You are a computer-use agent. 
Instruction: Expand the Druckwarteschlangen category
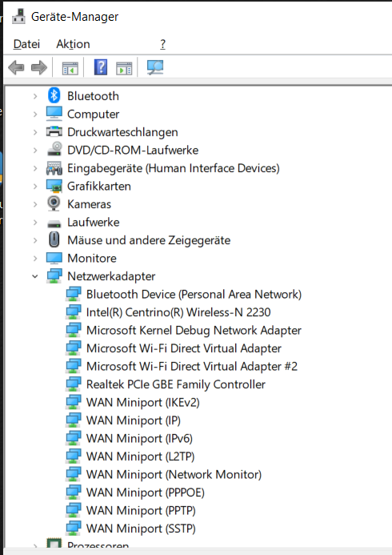(x=35, y=132)
